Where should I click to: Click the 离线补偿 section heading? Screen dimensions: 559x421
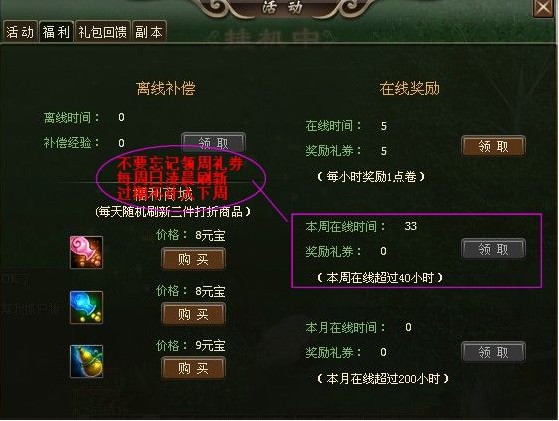[x=166, y=88]
